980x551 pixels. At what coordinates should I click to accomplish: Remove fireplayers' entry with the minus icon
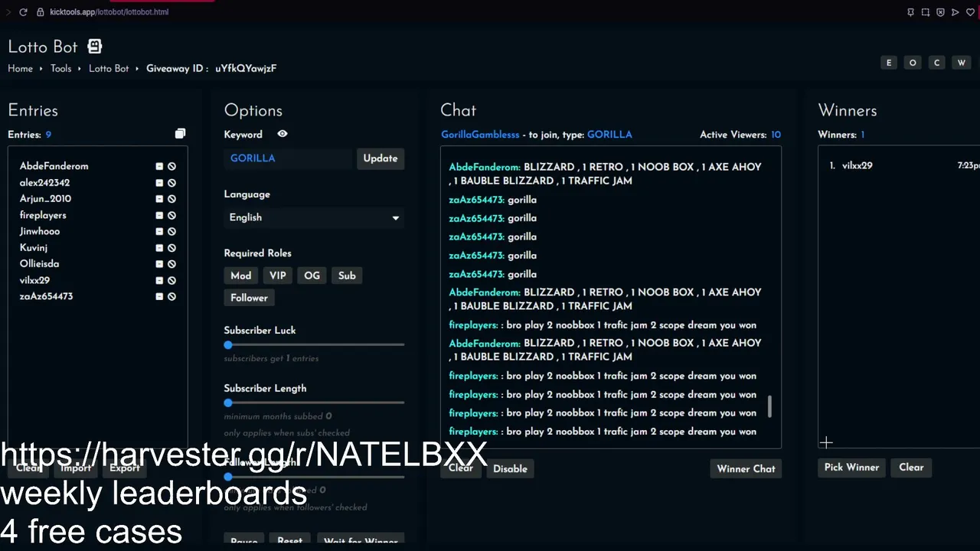click(x=159, y=215)
